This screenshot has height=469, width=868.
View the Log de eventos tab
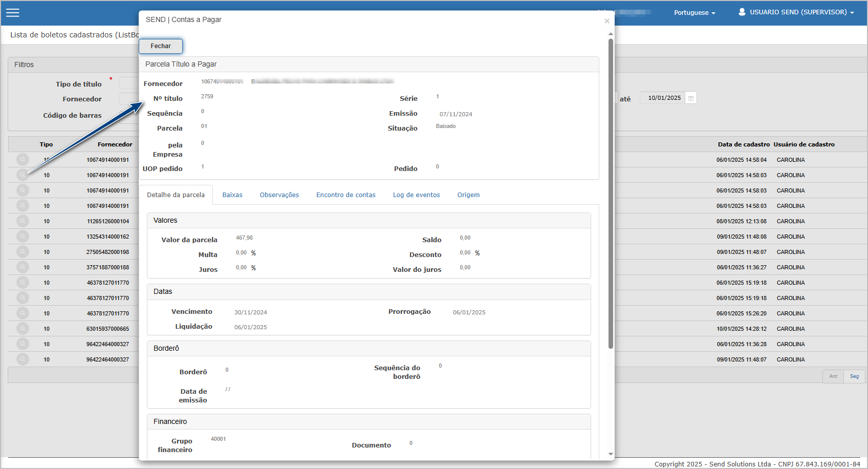click(x=417, y=195)
